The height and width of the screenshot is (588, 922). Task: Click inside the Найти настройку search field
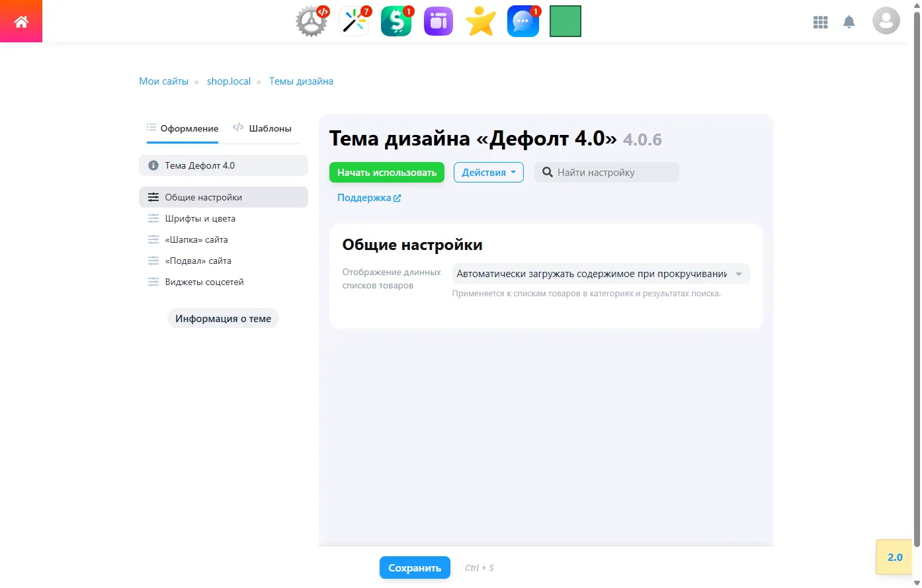(606, 172)
